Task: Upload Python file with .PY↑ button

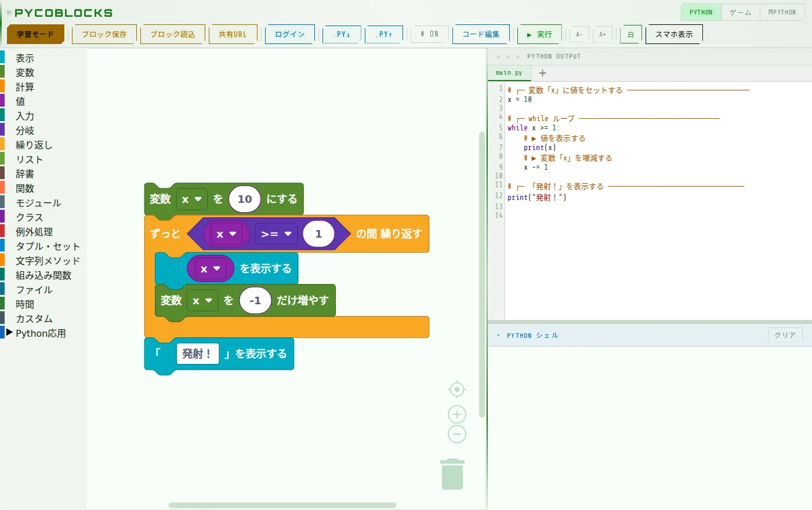Action: coord(384,34)
